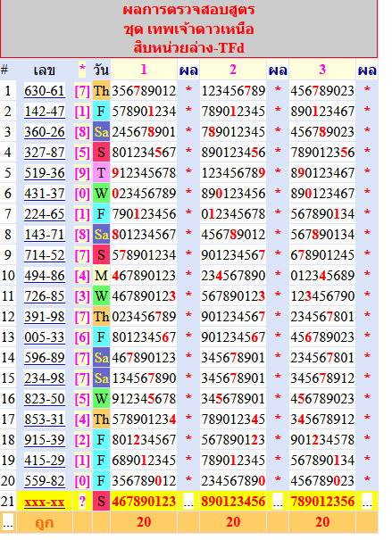Click the [7] marker in row 1
The image size is (392, 540).
(x=82, y=91)
